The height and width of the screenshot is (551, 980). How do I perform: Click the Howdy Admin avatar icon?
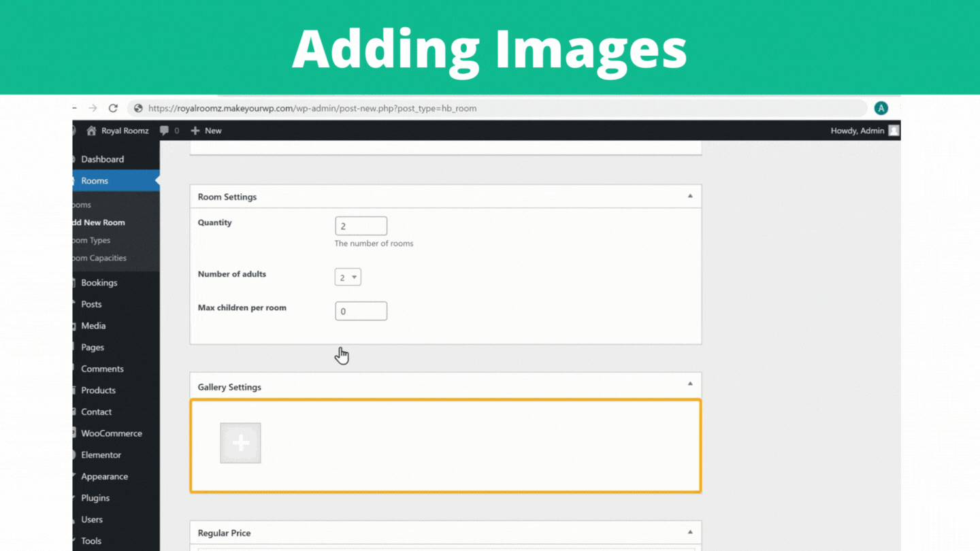click(894, 131)
